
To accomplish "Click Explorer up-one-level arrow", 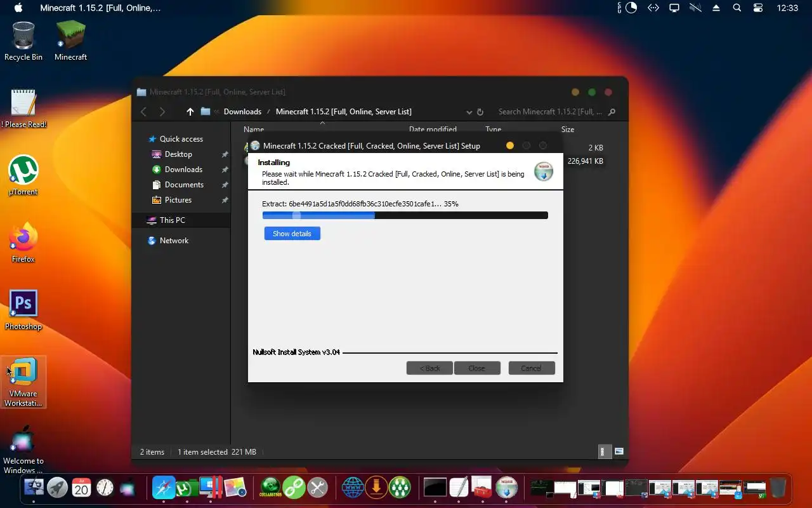I will click(190, 112).
